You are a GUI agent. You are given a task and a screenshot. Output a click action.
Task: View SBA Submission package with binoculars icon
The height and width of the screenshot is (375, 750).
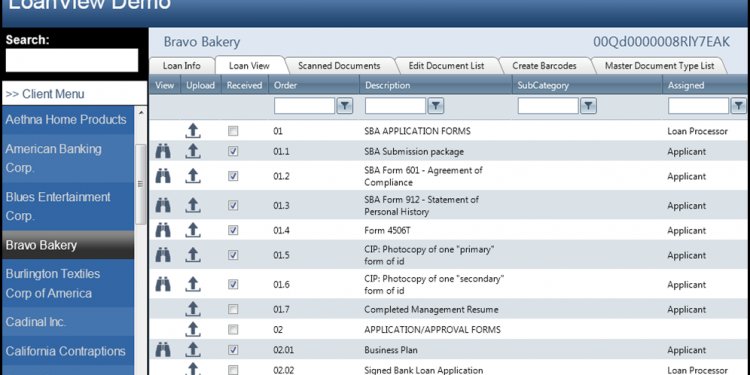coord(163,152)
